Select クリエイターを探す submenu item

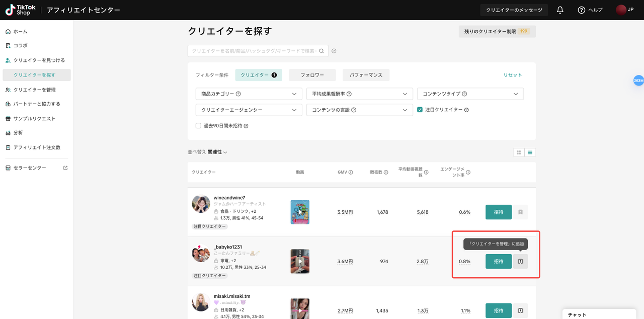(x=37, y=75)
